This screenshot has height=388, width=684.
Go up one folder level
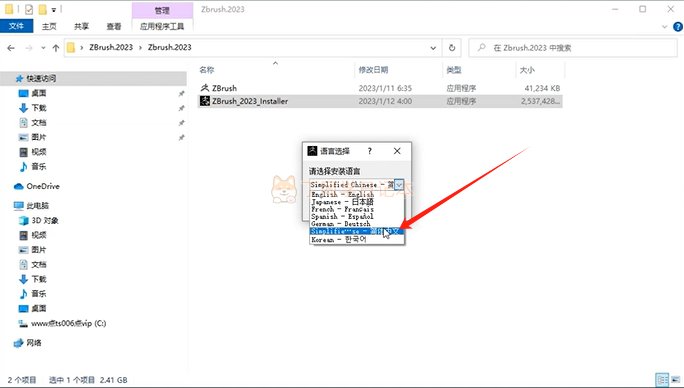click(x=56, y=48)
